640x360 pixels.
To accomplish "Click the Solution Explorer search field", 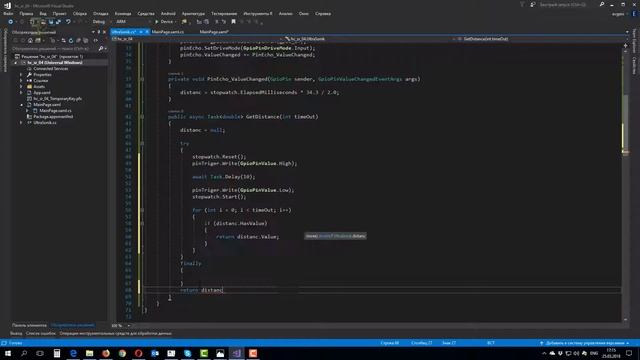I will [54, 49].
